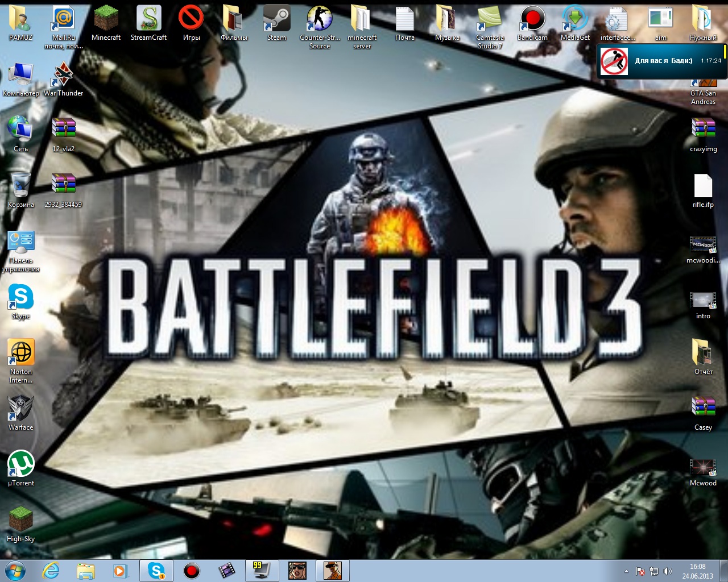This screenshot has width=728, height=582.
Task: Open Bandicam from the taskbar
Action: click(192, 571)
